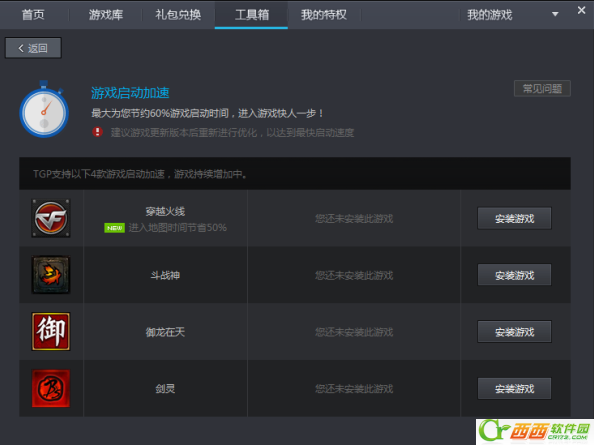Open the 游戏库 tab
The image size is (594, 445).
(106, 15)
